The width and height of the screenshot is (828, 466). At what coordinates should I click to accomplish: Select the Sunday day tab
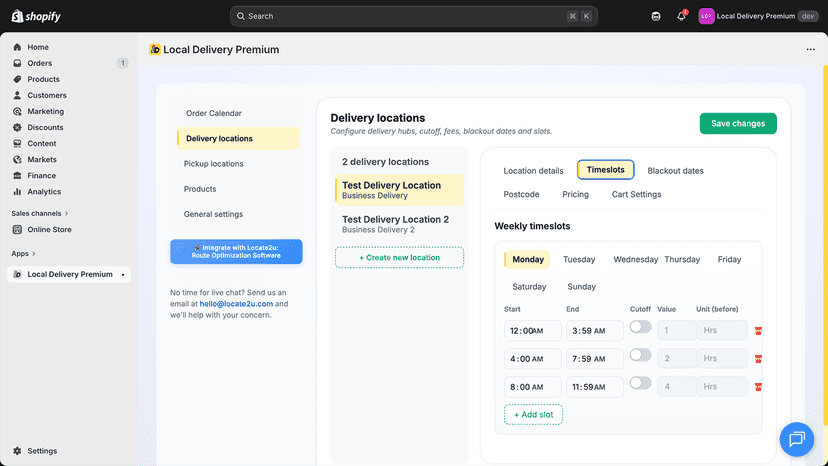click(x=581, y=286)
